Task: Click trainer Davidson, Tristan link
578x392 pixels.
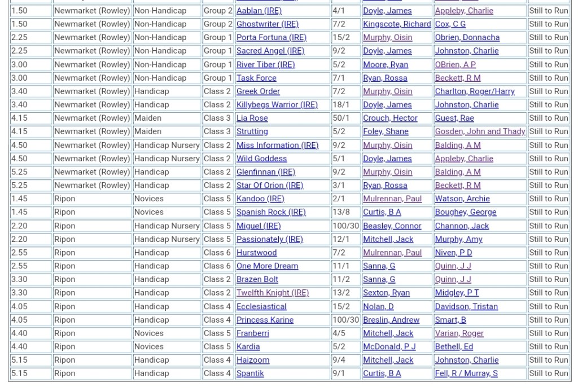Action: pos(466,307)
